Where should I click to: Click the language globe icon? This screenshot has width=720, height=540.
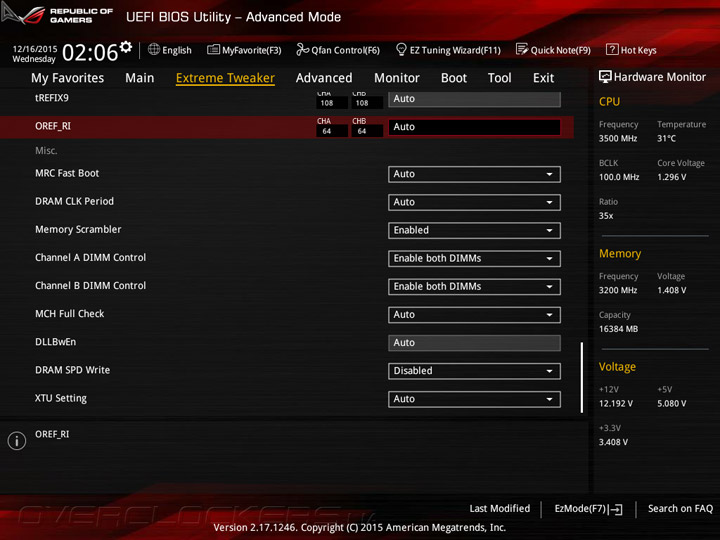tap(154, 49)
